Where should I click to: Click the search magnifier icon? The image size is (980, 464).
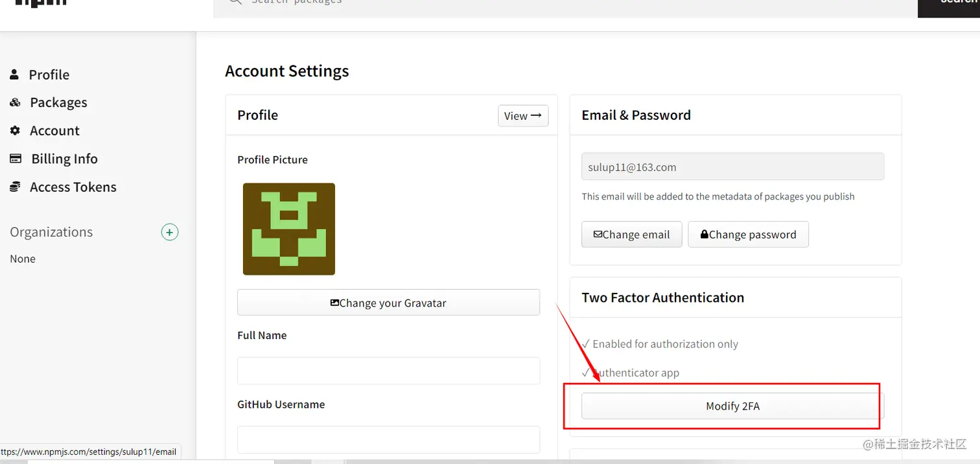tap(233, 3)
